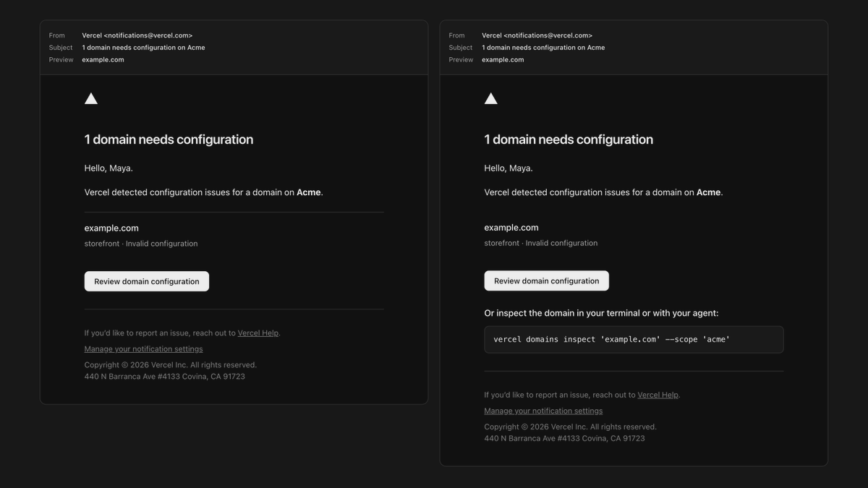This screenshot has height=488, width=868.
Task: Click 'Or inspect the domain in your terminal' text
Action: click(602, 313)
